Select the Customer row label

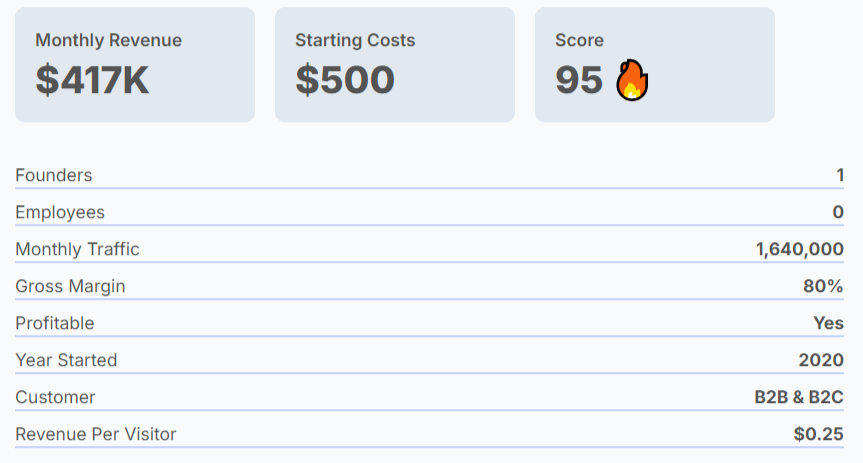[x=55, y=397]
